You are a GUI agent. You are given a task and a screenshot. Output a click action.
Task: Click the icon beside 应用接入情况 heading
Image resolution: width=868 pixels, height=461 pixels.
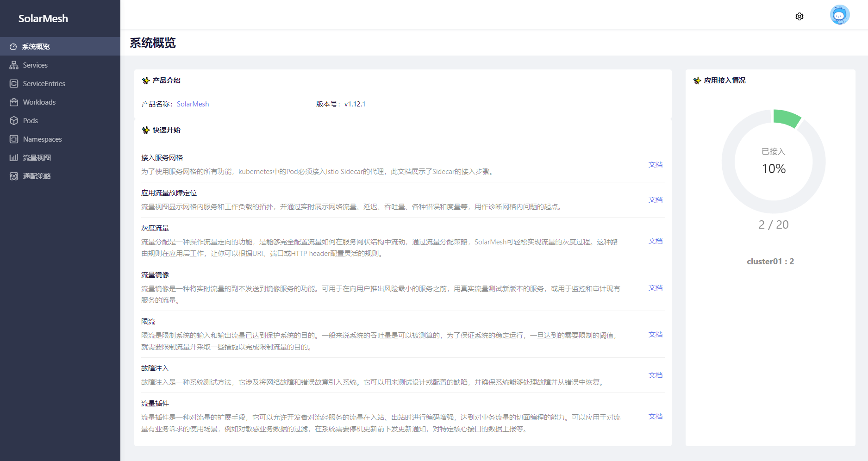(697, 81)
